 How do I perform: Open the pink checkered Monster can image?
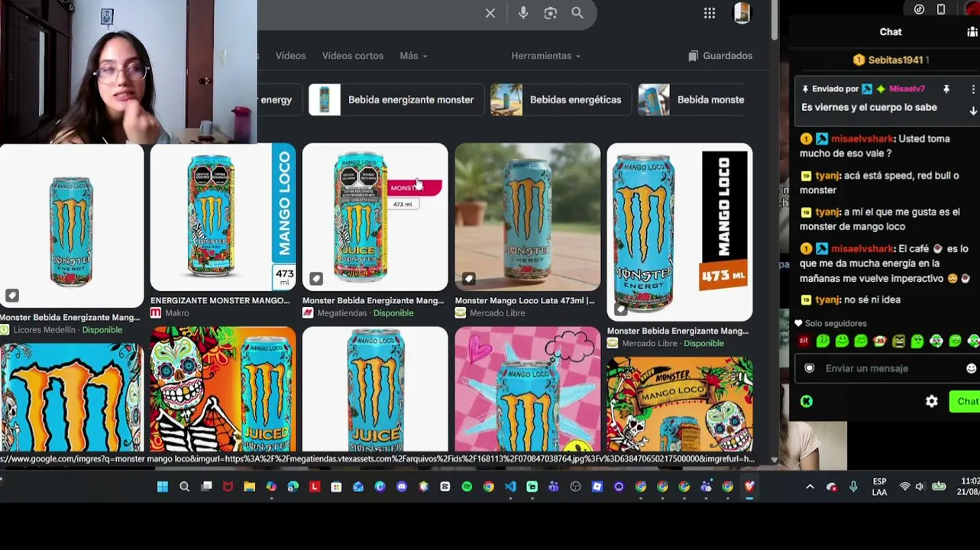[x=528, y=390]
